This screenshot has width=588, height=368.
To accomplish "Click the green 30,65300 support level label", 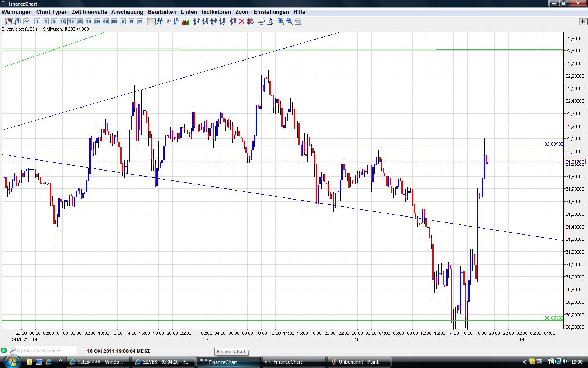I will point(554,318).
